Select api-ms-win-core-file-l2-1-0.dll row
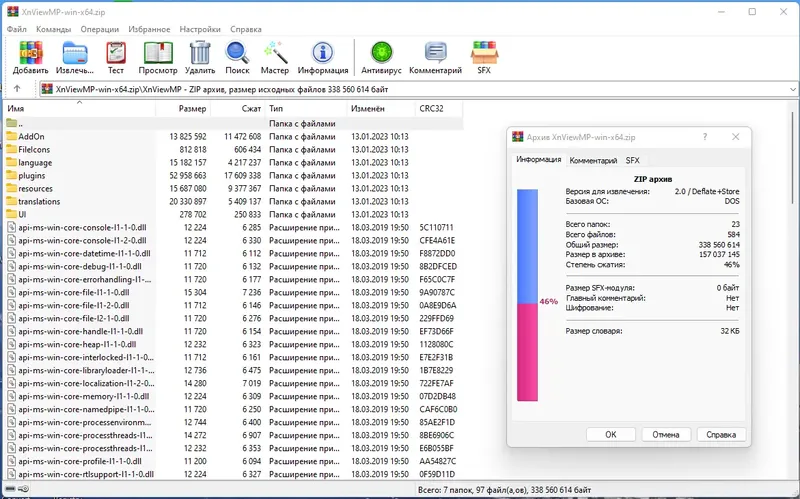 [x=234, y=318]
